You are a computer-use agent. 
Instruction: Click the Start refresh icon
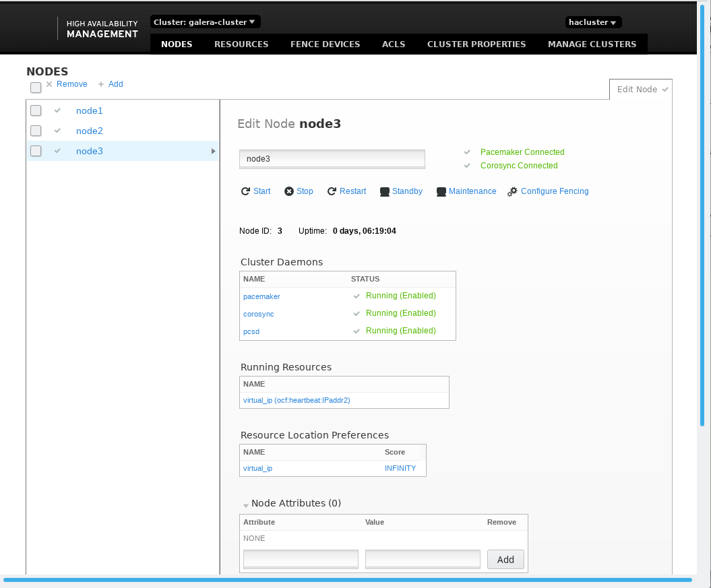click(x=245, y=191)
